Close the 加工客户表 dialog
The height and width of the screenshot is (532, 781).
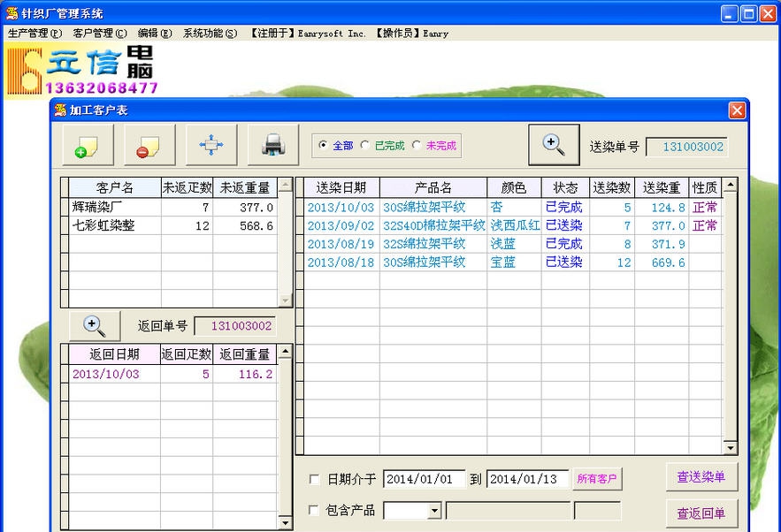[737, 110]
